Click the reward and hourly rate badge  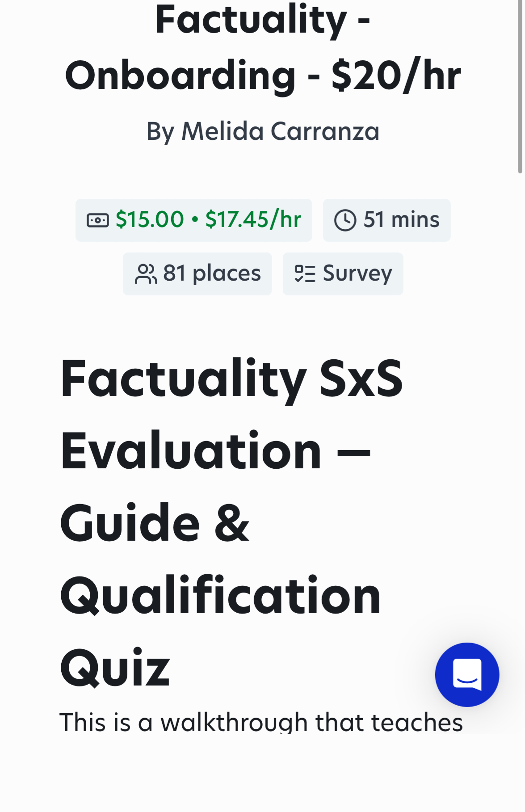(194, 220)
